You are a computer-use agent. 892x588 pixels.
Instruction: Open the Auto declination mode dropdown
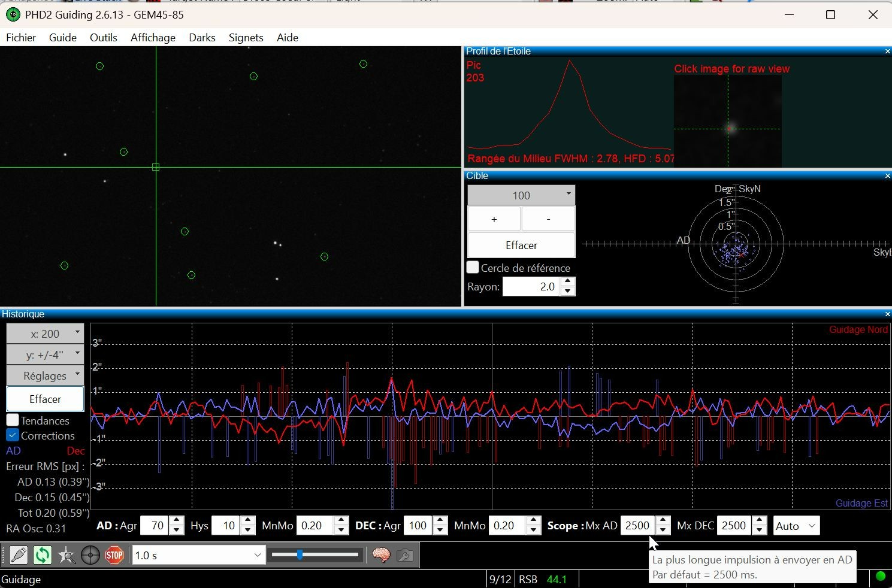796,526
